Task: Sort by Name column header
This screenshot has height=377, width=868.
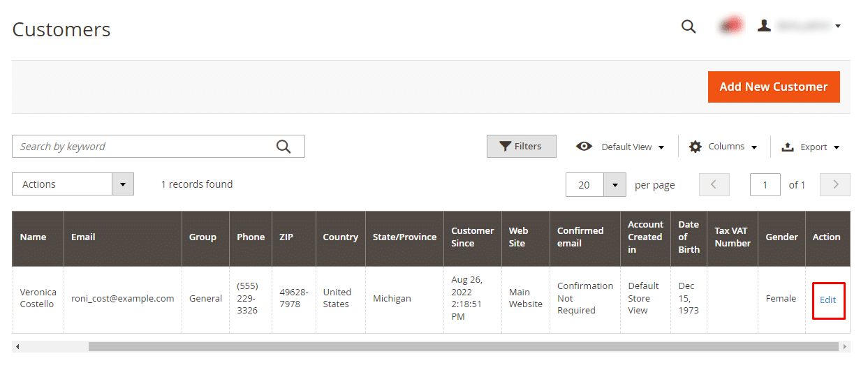Action: 33,237
